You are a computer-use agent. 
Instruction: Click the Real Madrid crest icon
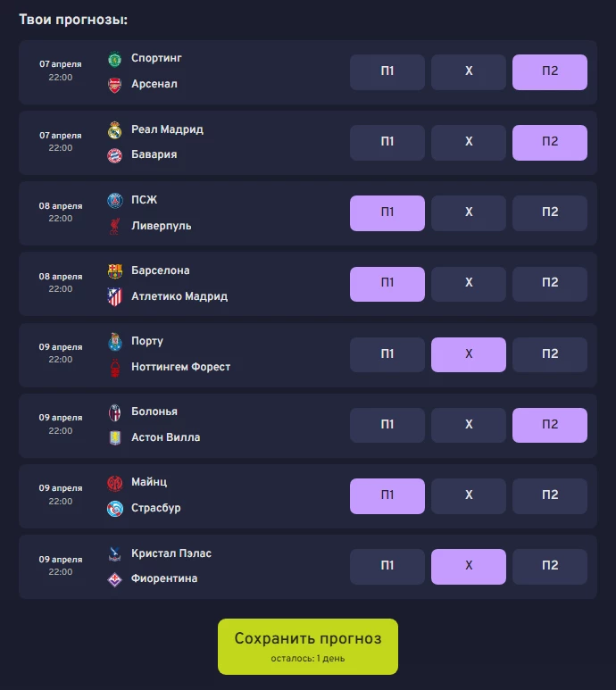[114, 130]
